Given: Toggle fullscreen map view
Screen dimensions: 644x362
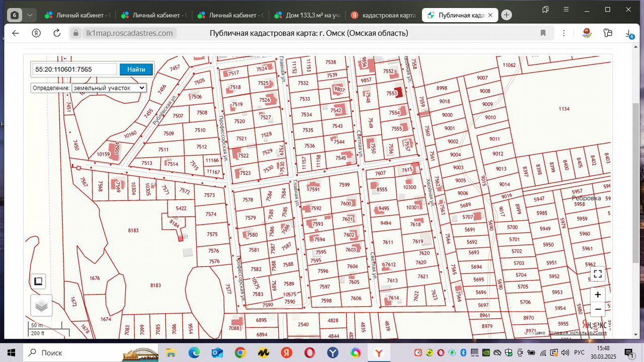Looking at the screenshot, I should pos(598,274).
